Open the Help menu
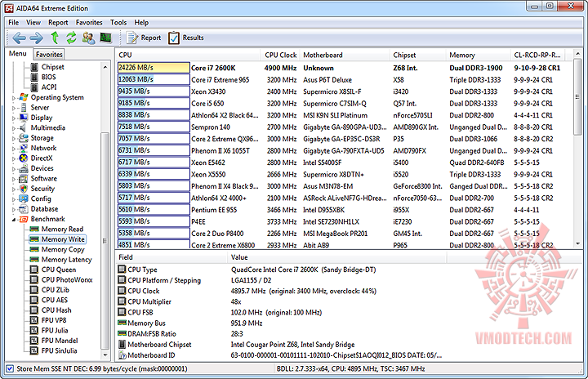Screen dimensions: 588x379 [x=141, y=23]
